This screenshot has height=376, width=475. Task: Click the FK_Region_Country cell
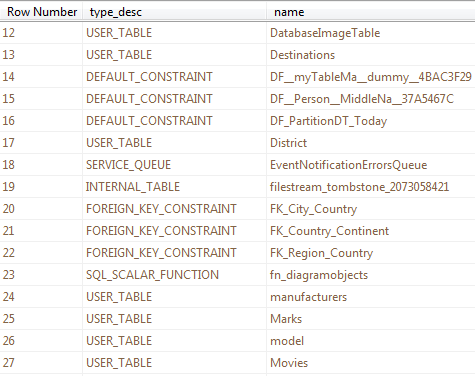coord(371,253)
